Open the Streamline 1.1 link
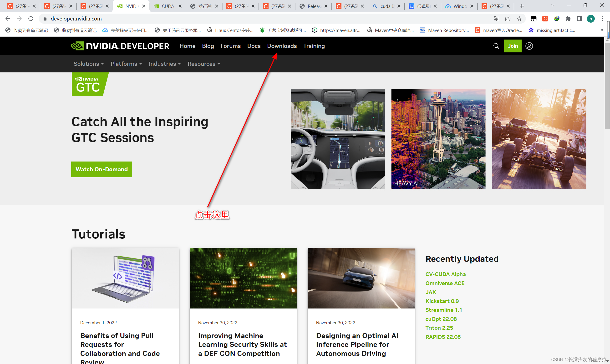The width and height of the screenshot is (610, 364). (x=444, y=310)
